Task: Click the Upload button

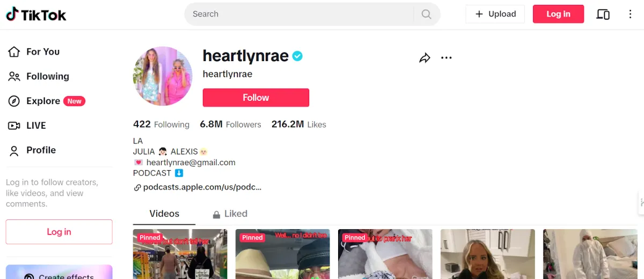Action: pyautogui.click(x=495, y=14)
